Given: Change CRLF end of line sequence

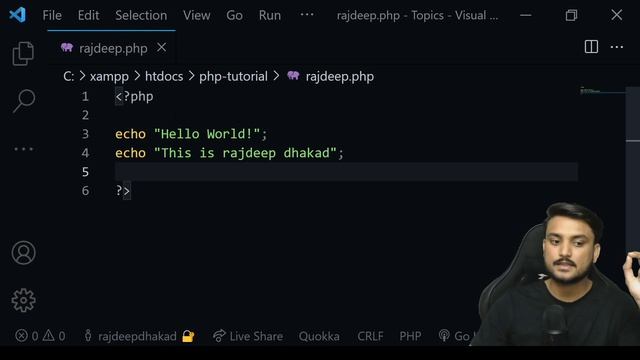Looking at the screenshot, I should [370, 336].
